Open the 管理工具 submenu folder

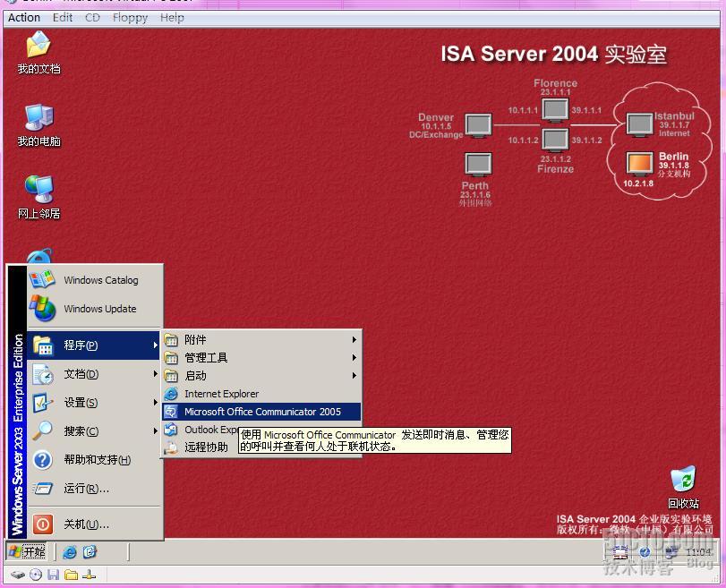[261, 358]
